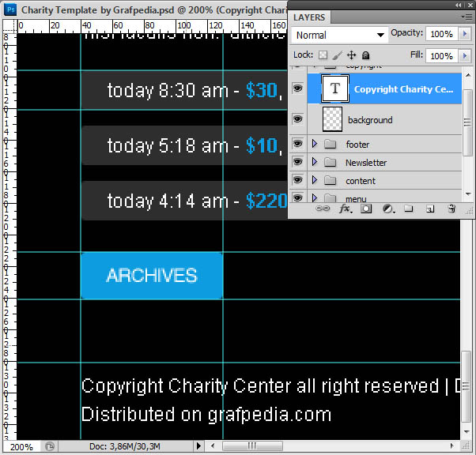This screenshot has height=455, width=476.
Task: Expand the menu group
Action: point(315,198)
